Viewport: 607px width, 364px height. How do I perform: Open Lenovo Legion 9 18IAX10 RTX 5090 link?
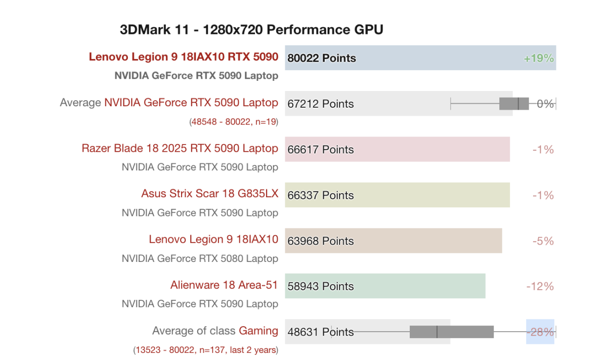click(x=184, y=57)
